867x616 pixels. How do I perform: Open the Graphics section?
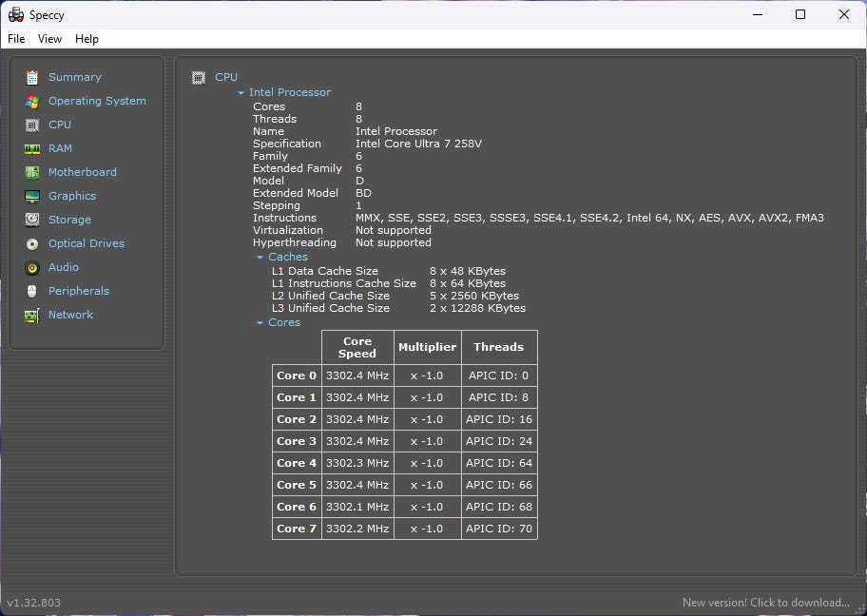[72, 196]
